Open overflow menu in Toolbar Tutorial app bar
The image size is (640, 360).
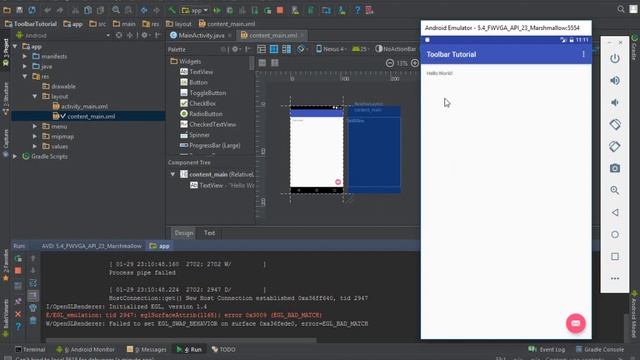pos(583,54)
